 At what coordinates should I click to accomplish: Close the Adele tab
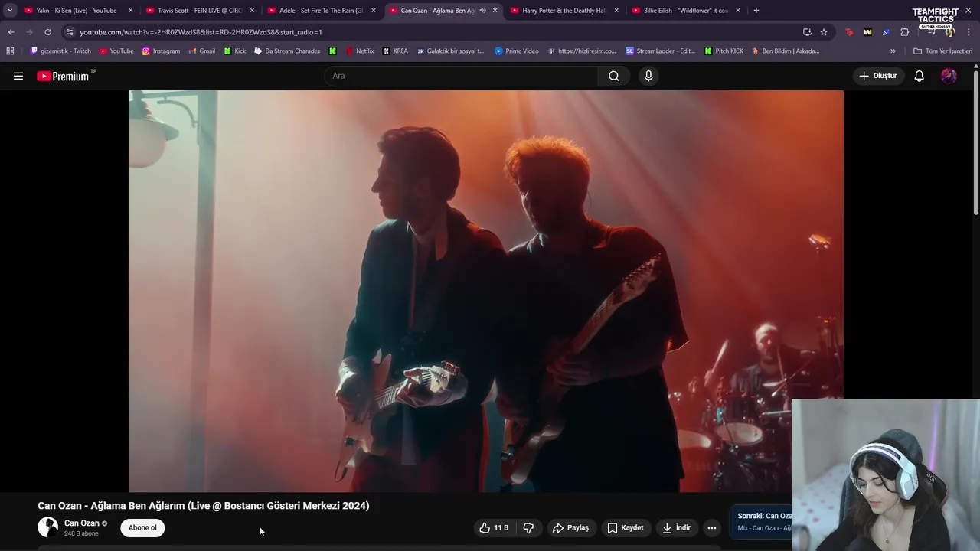[x=374, y=11]
